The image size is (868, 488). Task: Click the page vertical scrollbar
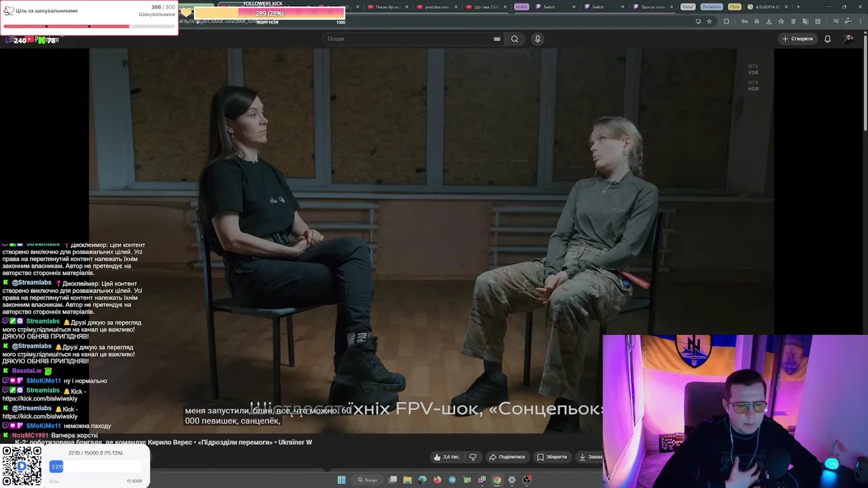coord(865,81)
